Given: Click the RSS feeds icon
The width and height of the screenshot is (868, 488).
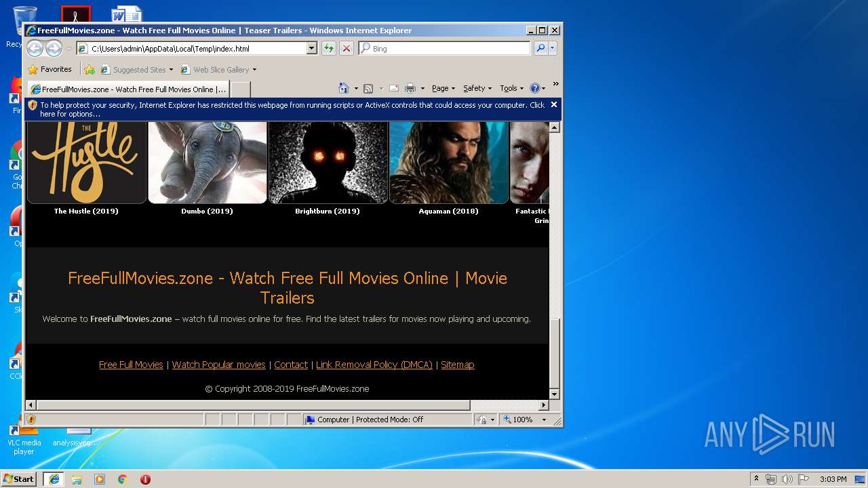Looking at the screenshot, I should (368, 88).
